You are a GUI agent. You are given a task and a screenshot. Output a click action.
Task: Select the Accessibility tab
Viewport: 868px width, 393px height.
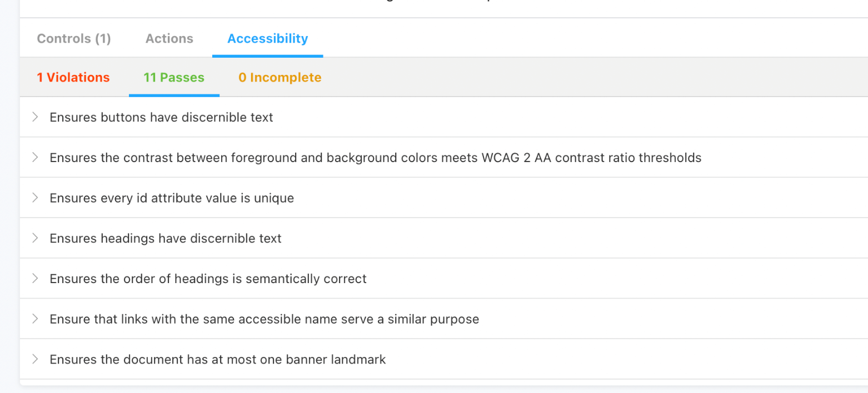tap(267, 39)
